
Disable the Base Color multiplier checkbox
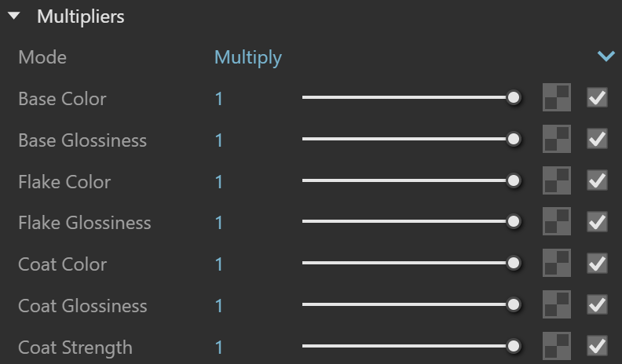point(597,97)
